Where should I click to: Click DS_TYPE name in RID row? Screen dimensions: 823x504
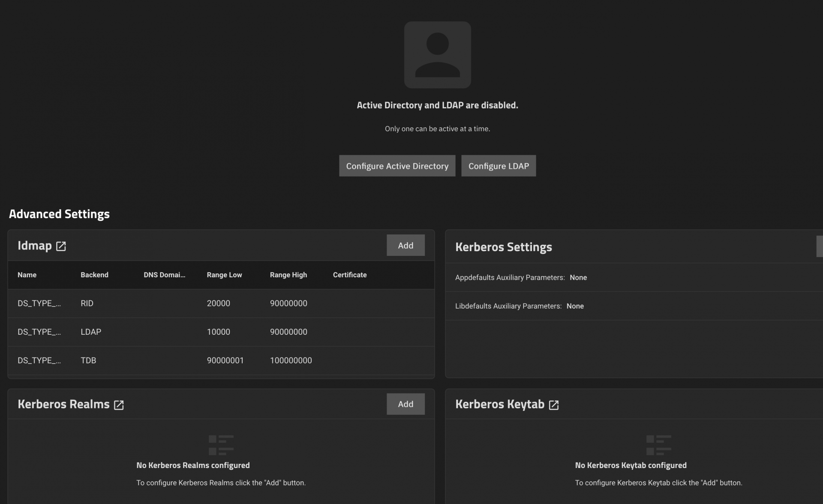point(39,303)
